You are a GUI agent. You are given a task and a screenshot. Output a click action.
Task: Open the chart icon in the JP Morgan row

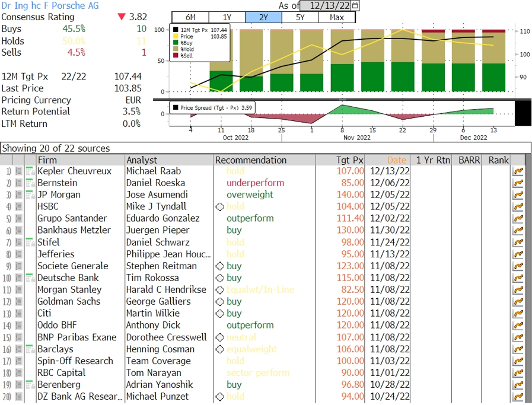click(x=518, y=195)
